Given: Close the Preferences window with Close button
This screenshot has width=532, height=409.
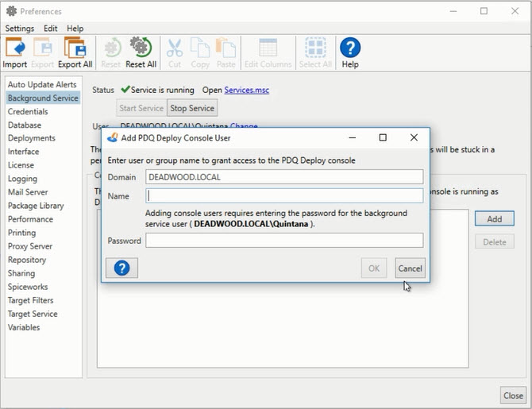Looking at the screenshot, I should tap(513, 395).
